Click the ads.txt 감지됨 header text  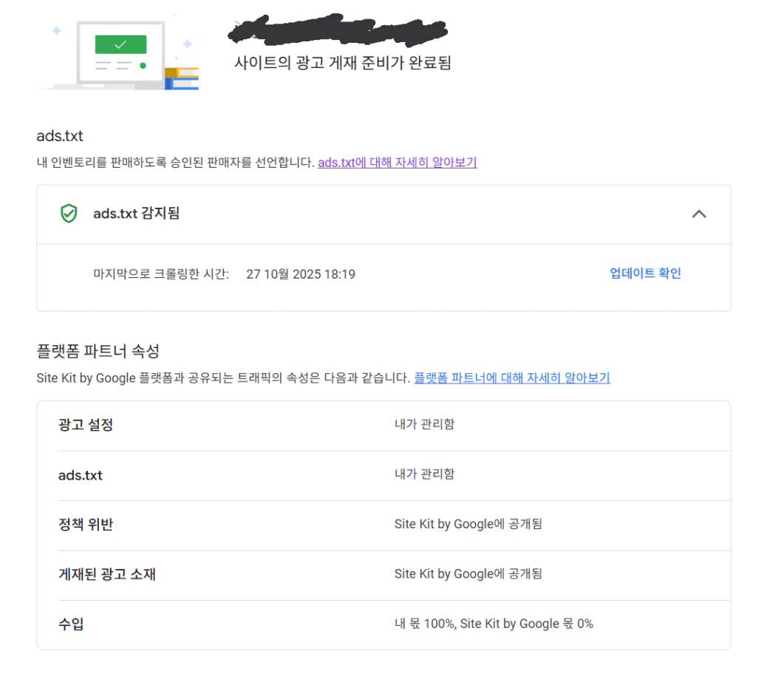(136, 214)
